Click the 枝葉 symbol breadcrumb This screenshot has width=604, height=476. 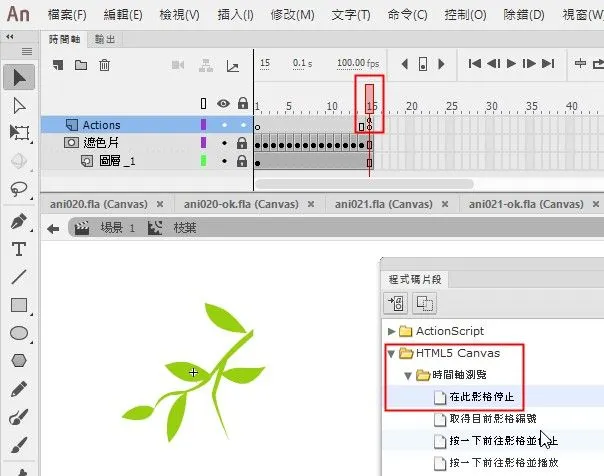click(185, 228)
